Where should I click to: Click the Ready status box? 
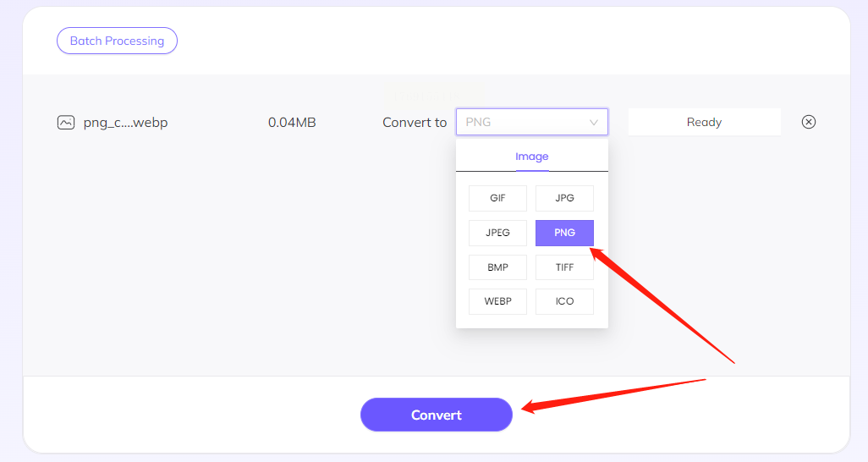coord(704,122)
